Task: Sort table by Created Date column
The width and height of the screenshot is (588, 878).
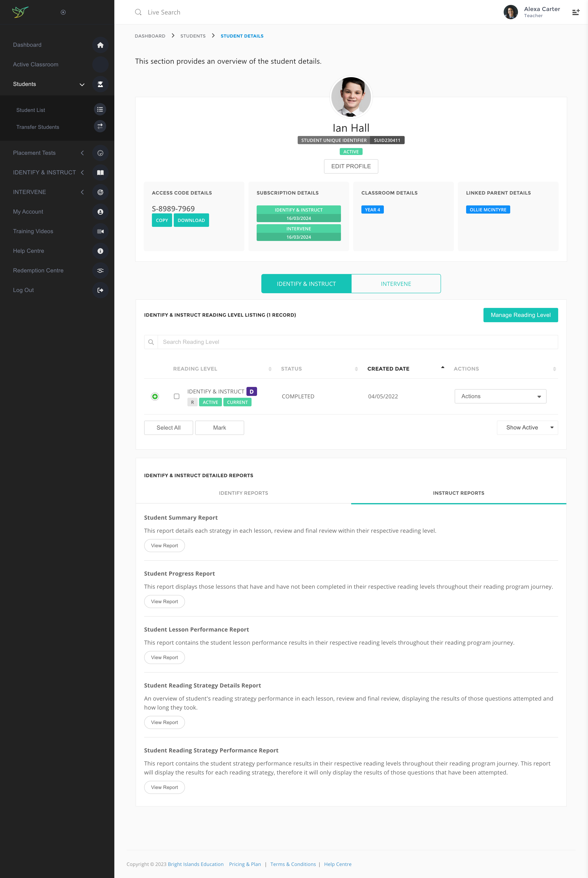Action: click(388, 369)
